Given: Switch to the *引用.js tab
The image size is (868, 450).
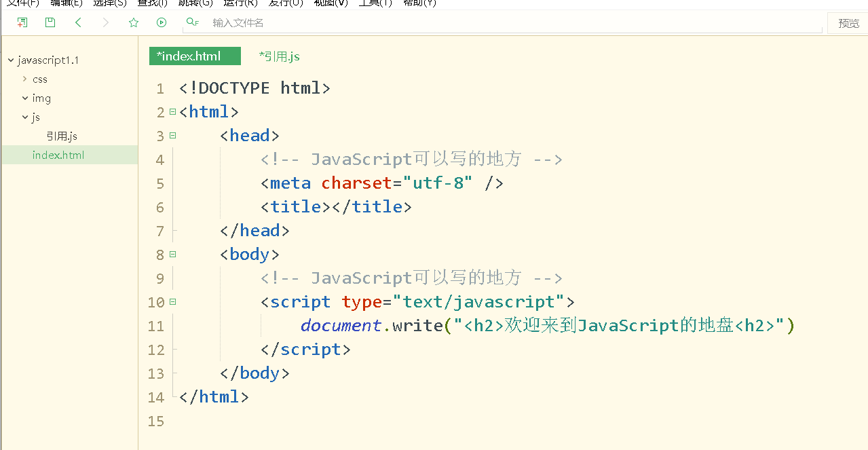Looking at the screenshot, I should 279,56.
